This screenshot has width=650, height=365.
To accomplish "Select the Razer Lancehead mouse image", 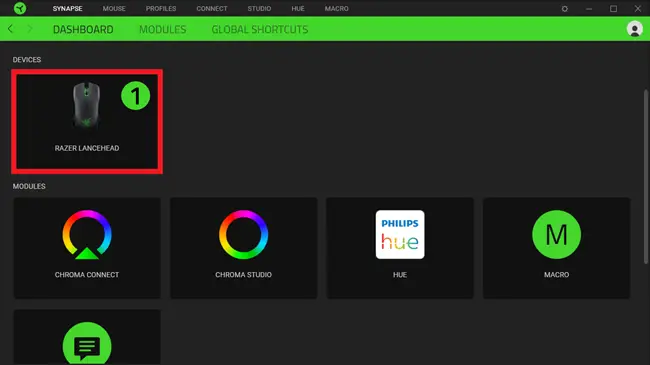I will click(x=87, y=105).
